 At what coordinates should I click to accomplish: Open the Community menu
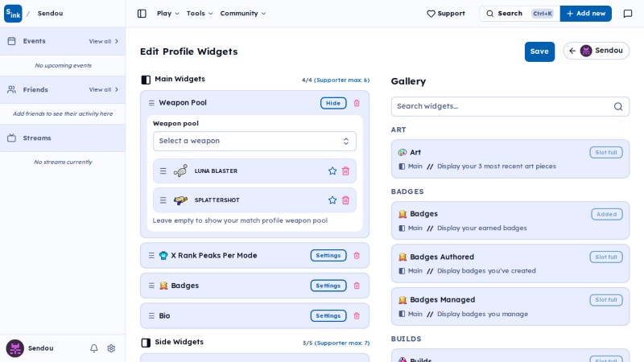tap(243, 14)
